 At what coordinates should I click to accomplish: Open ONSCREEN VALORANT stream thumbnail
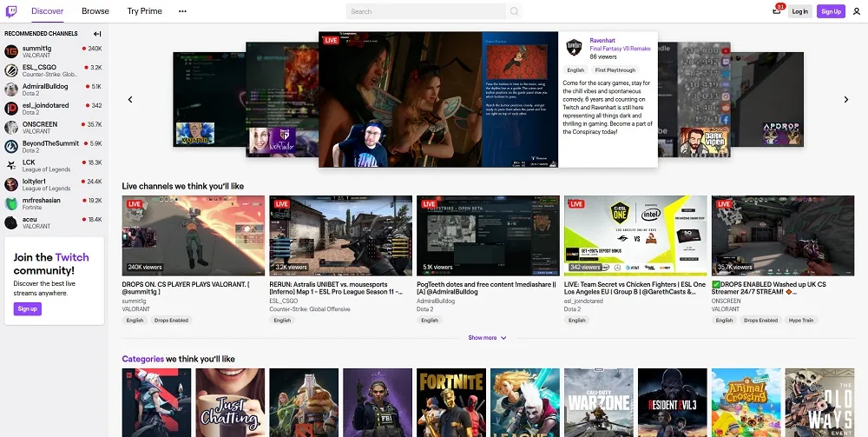[x=783, y=235]
